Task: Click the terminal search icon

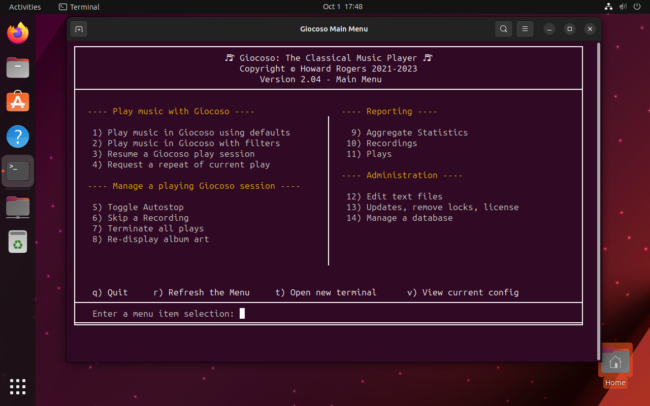Action: (x=503, y=29)
